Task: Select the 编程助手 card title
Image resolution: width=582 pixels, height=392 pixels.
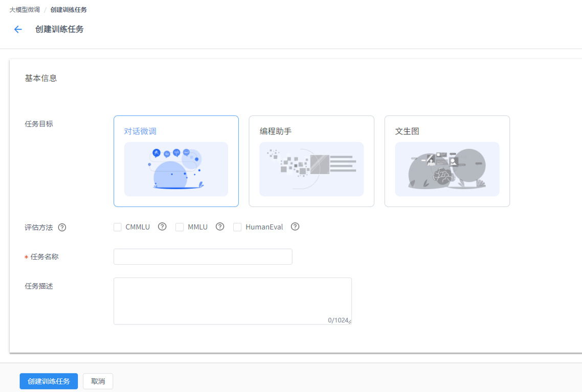Action: (276, 131)
